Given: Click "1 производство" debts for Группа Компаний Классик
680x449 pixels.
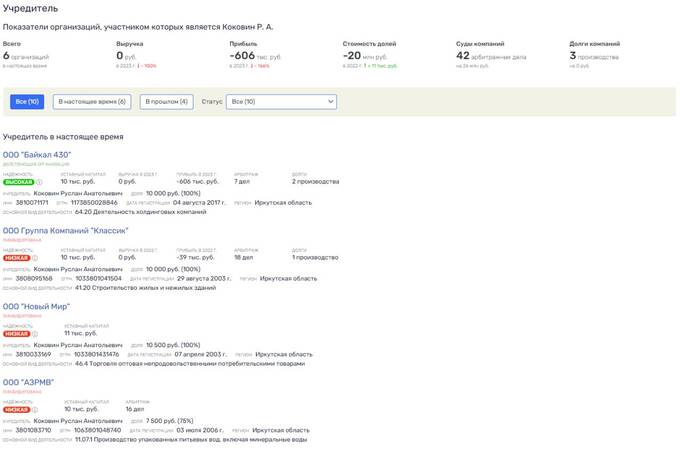Looking at the screenshot, I should pyautogui.click(x=315, y=258).
